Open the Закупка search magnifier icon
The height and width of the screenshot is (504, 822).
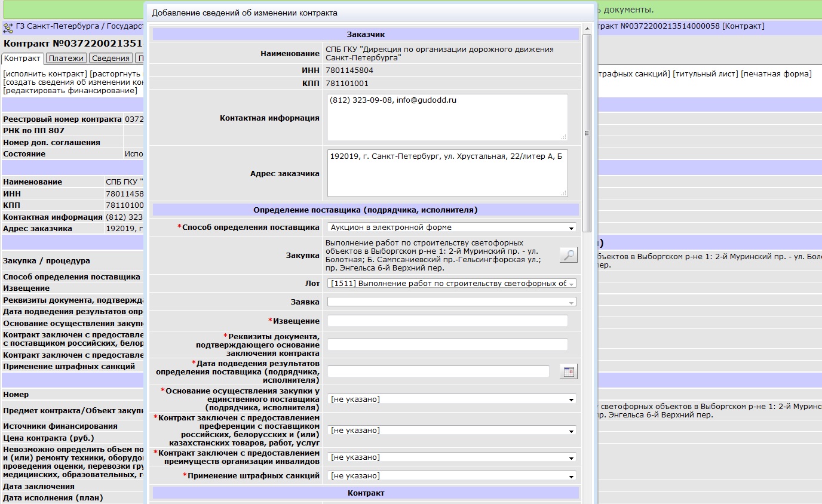(568, 255)
